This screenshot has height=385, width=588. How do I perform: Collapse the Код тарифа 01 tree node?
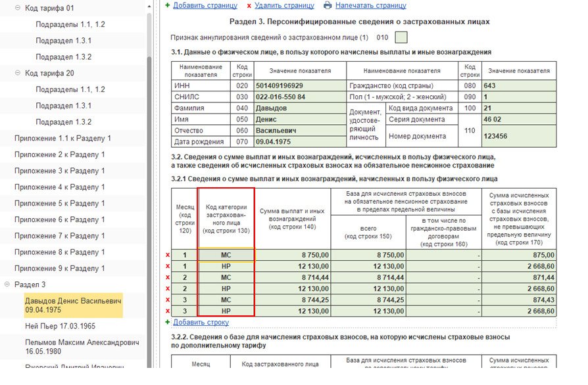18,8
